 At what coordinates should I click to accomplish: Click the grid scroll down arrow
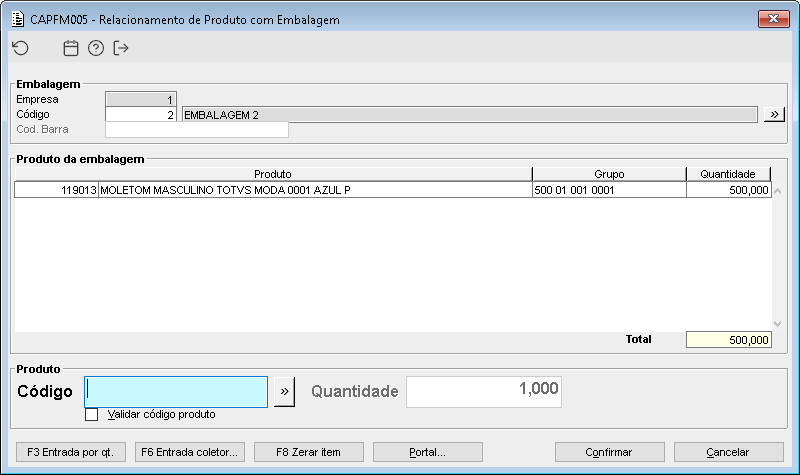click(778, 323)
